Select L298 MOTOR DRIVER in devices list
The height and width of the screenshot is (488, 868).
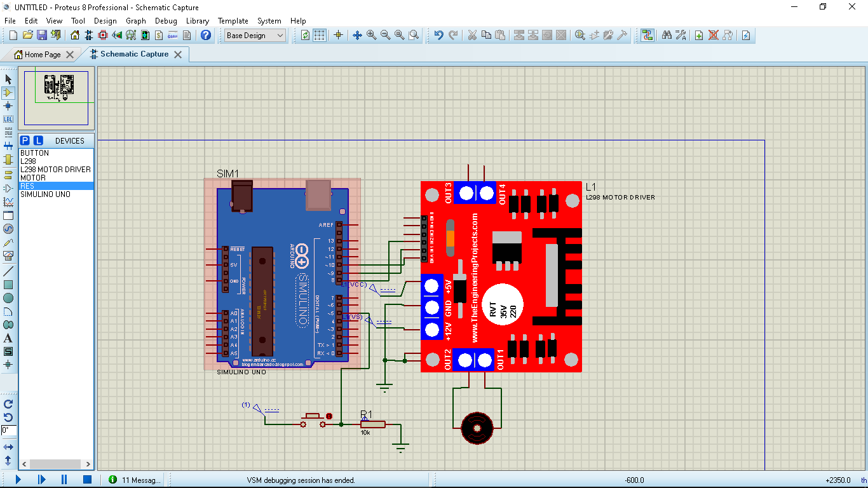point(57,170)
